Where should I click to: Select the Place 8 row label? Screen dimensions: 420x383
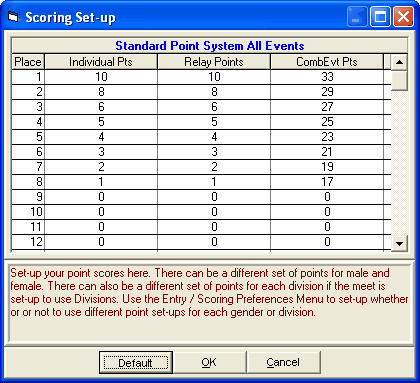(28, 182)
